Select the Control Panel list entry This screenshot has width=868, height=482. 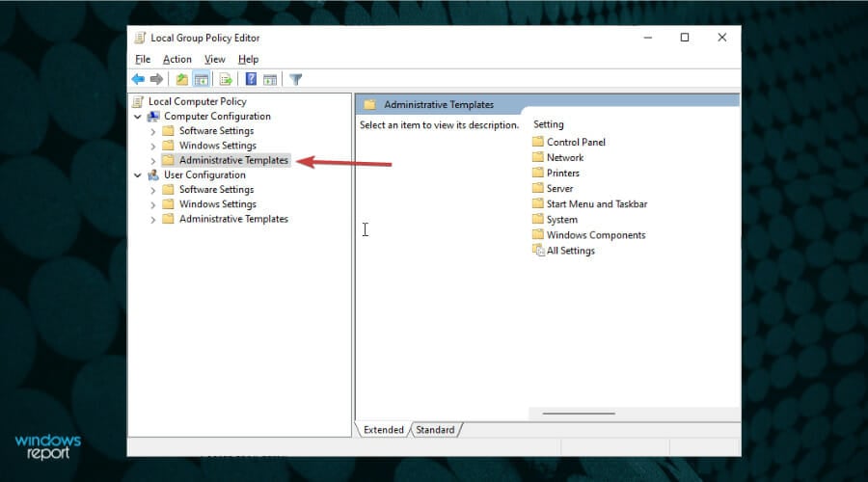point(577,142)
